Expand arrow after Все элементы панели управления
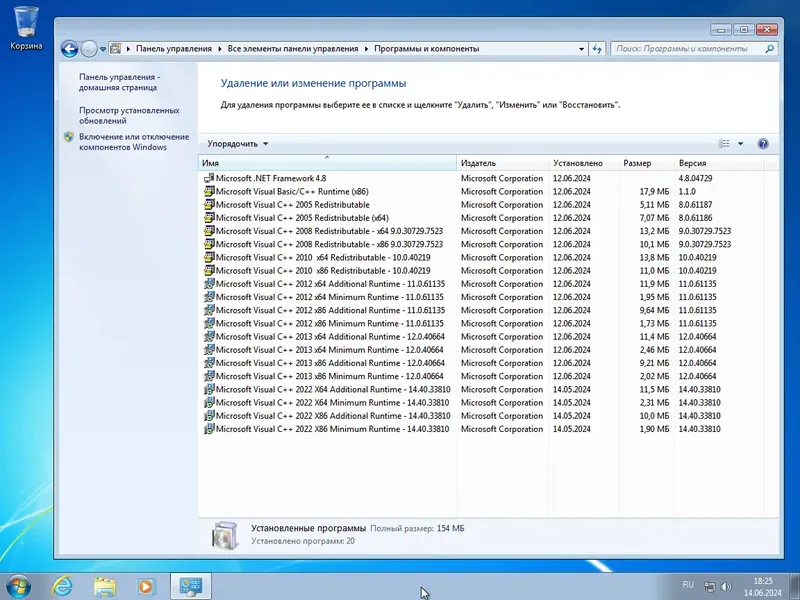This screenshot has height=600, width=800. click(x=366, y=49)
